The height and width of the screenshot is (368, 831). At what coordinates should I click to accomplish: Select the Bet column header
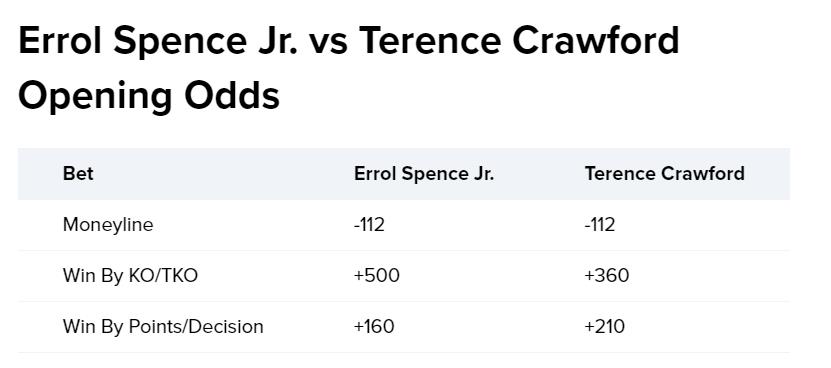78,173
